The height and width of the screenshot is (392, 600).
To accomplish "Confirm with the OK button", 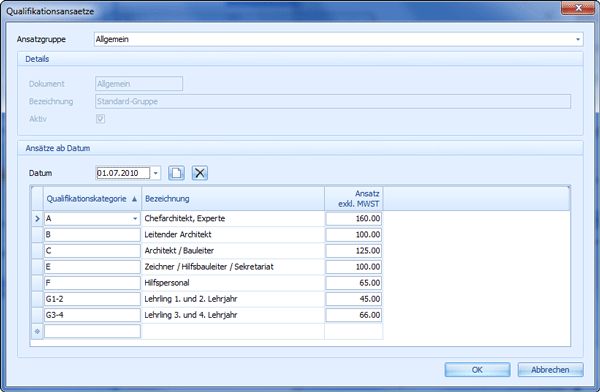I will point(477,370).
